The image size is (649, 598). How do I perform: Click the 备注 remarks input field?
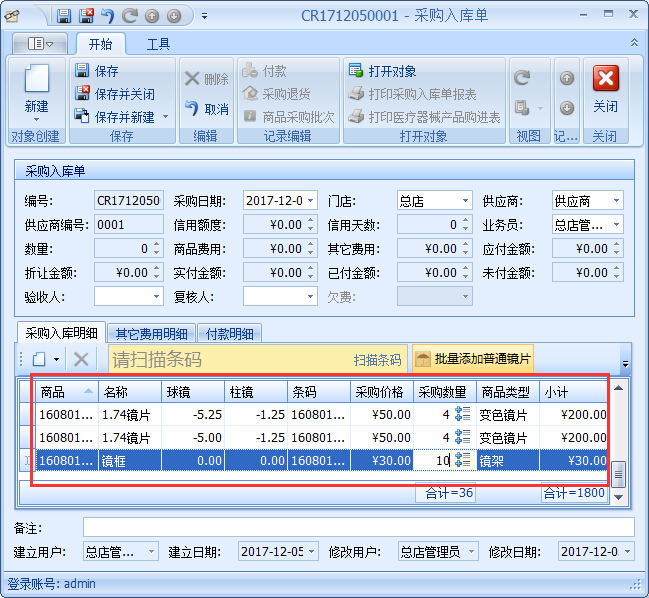pos(358,528)
